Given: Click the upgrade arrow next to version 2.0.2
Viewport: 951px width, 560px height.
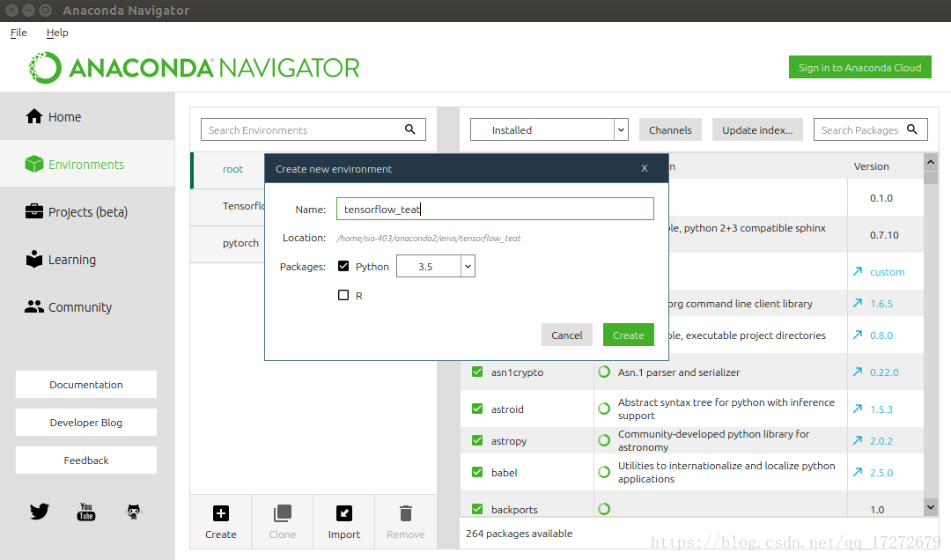Looking at the screenshot, I should click(858, 440).
